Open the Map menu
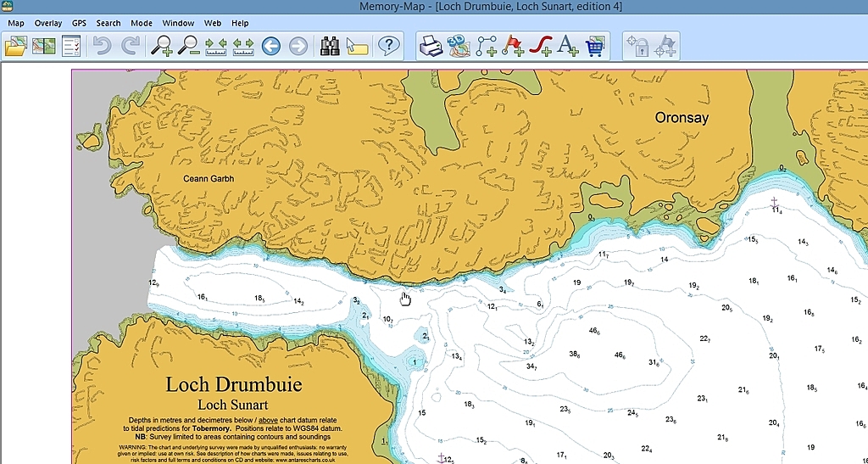868x464 pixels. 15,23
